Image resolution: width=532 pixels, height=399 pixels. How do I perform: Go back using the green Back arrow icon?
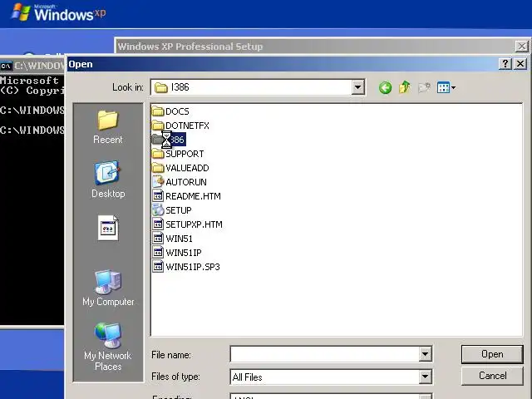(x=385, y=88)
